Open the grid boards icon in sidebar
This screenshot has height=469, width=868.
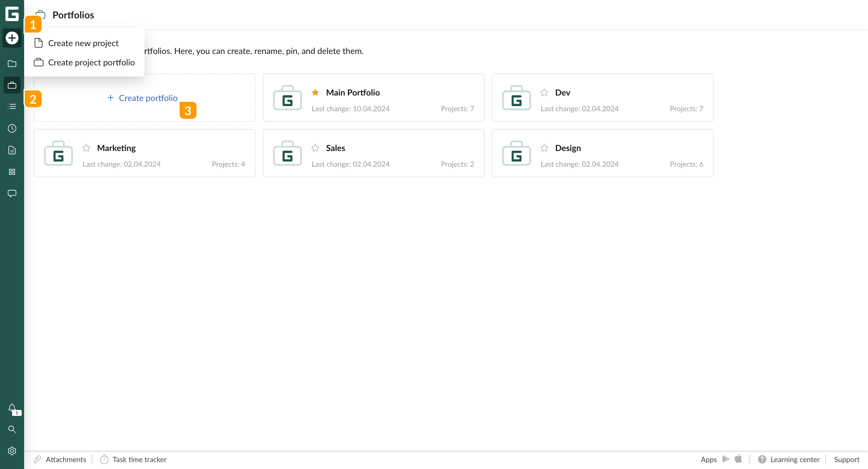point(12,172)
